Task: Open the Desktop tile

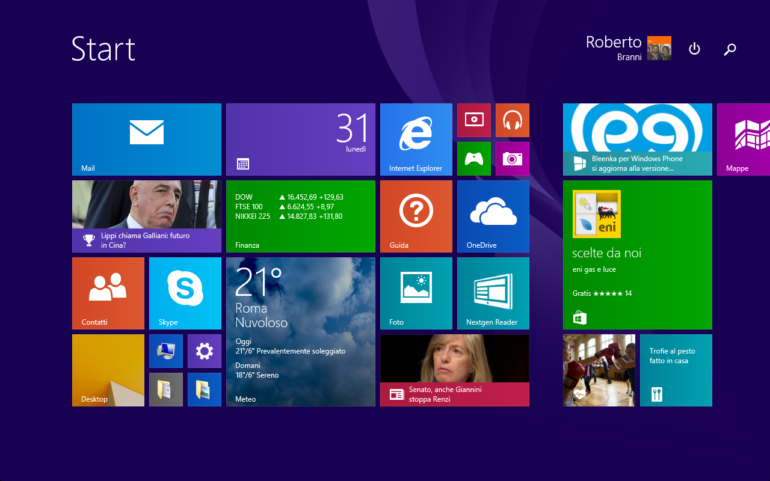Action: click(108, 370)
